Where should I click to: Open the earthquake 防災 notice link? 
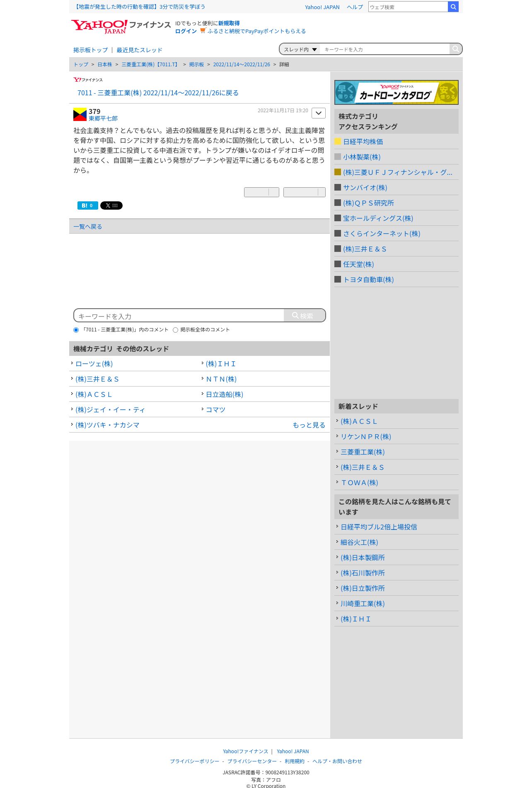[139, 7]
